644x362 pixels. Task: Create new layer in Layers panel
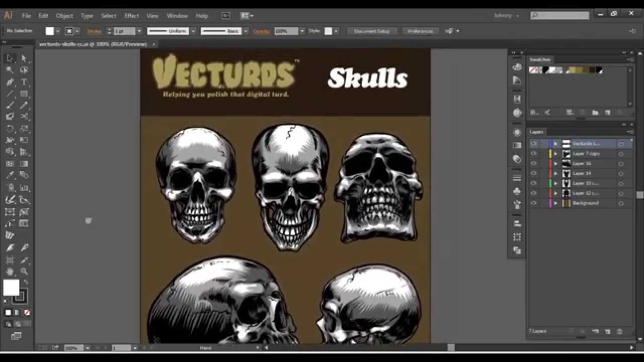(x=607, y=331)
